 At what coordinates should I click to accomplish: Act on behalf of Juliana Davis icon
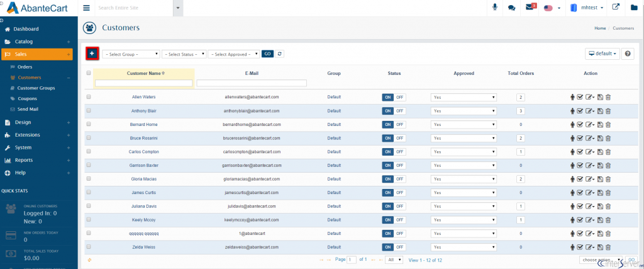[572, 206]
